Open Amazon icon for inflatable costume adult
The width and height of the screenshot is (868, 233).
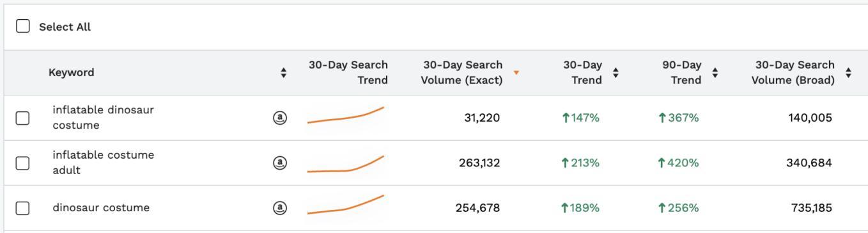click(280, 163)
